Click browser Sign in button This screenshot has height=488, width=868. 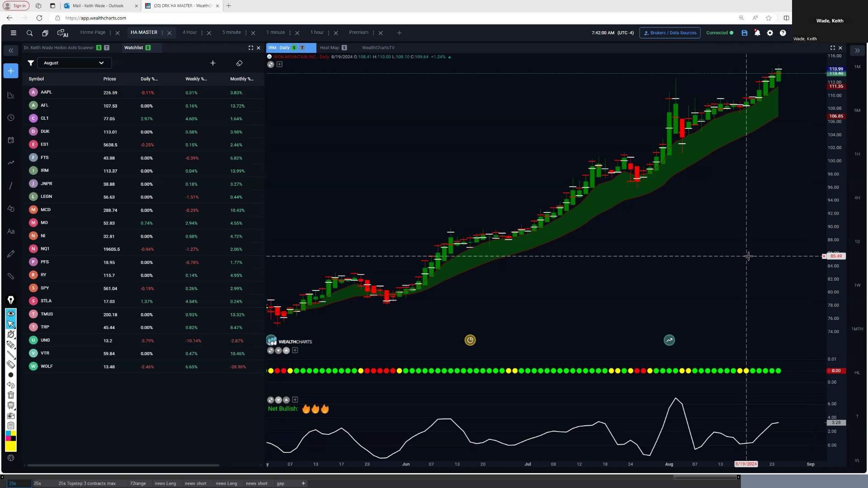pyautogui.click(x=16, y=6)
